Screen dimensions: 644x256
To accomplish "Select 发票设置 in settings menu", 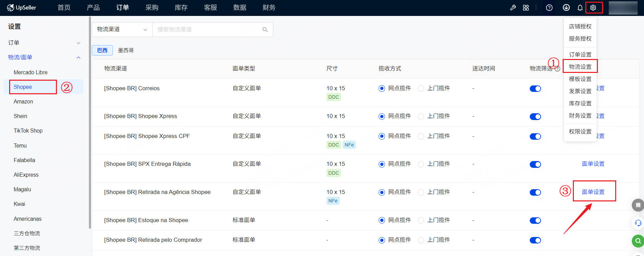I will click(x=580, y=91).
